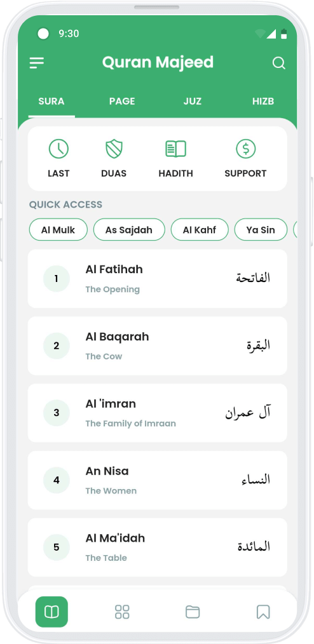This screenshot has width=314, height=644.
Task: Tap the Al Mulk quick access chip
Action: click(58, 229)
